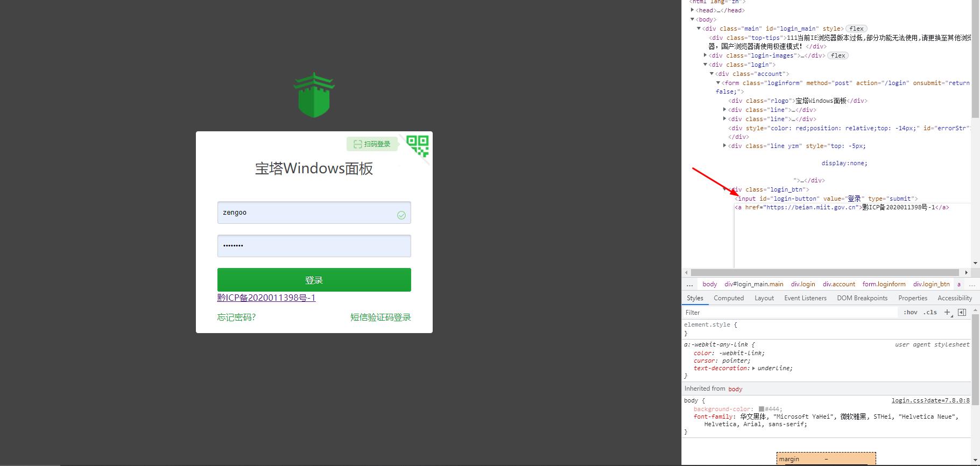Screen dimensions: 980x466
Task: Toggle the .cls class editor
Action: pos(930,312)
